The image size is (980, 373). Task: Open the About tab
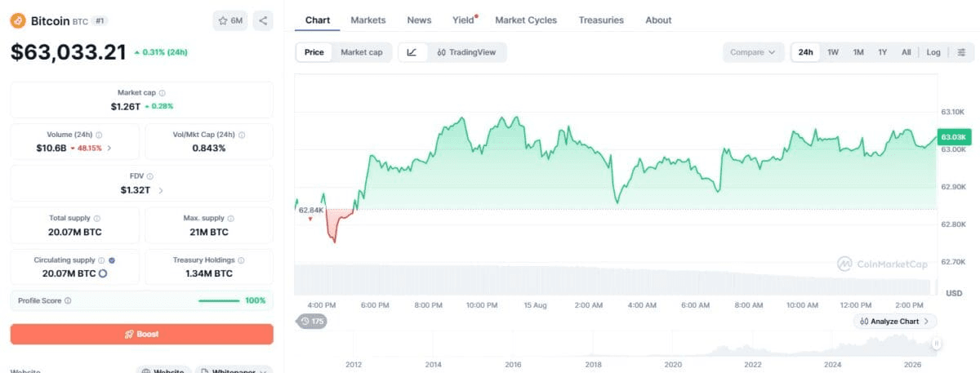(x=658, y=20)
